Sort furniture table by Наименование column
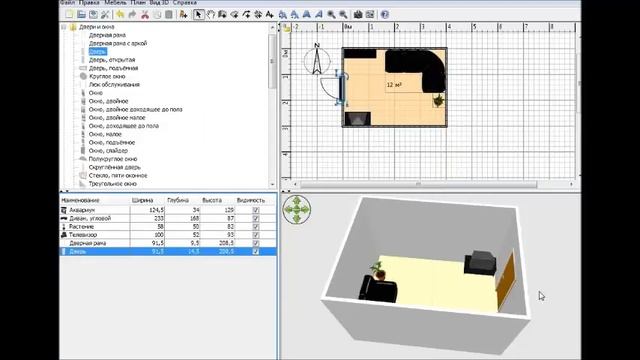 point(95,200)
